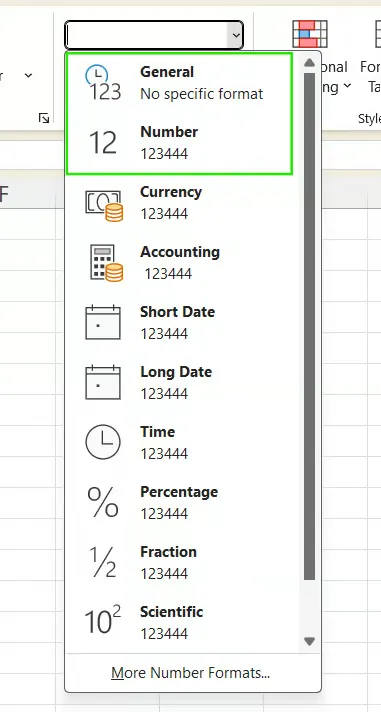Expand the chevron dropdown left of the format box
Screen dimensions: 381x712
[x=28, y=75]
